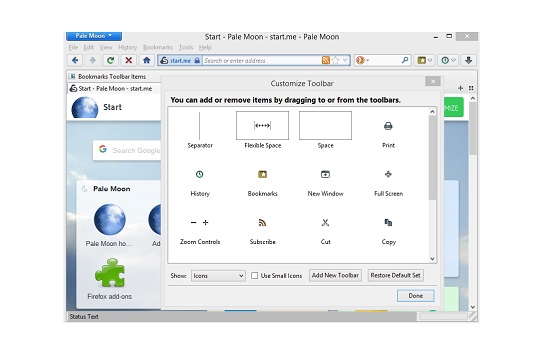Click the Bookmarks star icon in palette

click(x=262, y=174)
